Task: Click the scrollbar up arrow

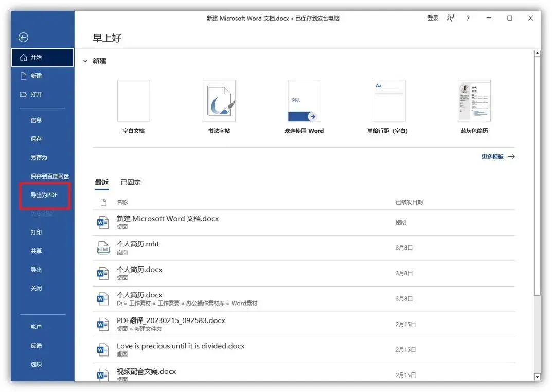Action: (x=537, y=54)
